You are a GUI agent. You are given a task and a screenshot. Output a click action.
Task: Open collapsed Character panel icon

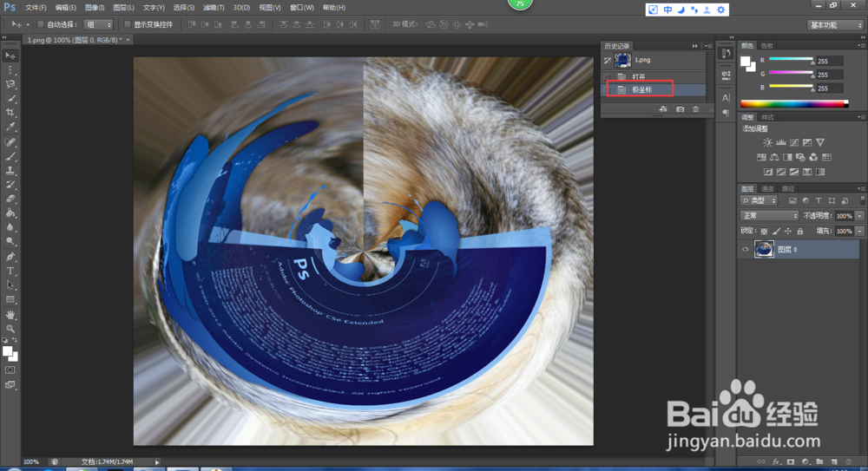(x=726, y=98)
